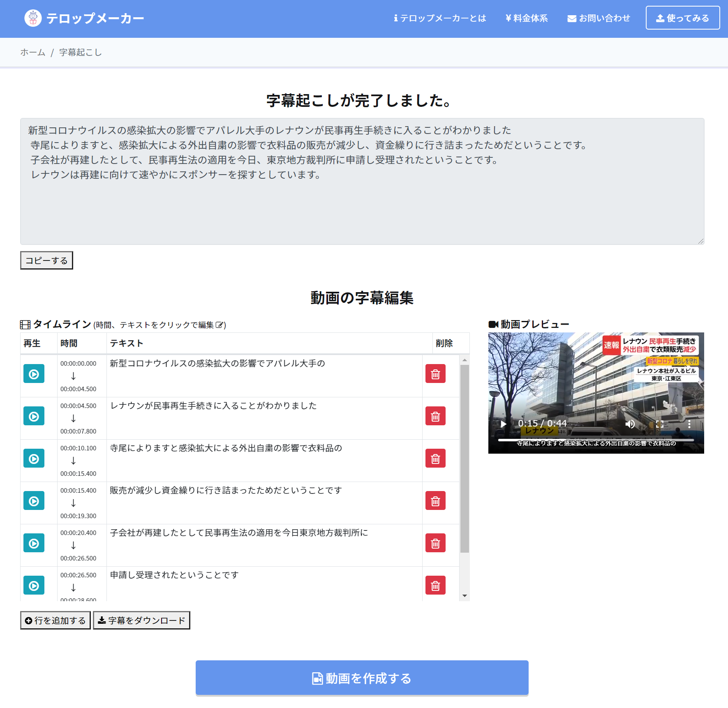Screen dimensions: 728x708
Task: Seek on the video progress bar
Action: click(x=596, y=440)
